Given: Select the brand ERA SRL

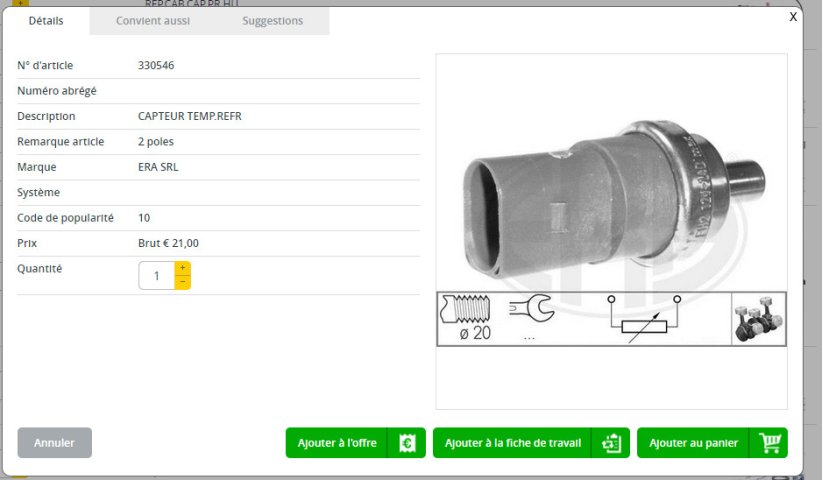Looking at the screenshot, I should pyautogui.click(x=158, y=167).
